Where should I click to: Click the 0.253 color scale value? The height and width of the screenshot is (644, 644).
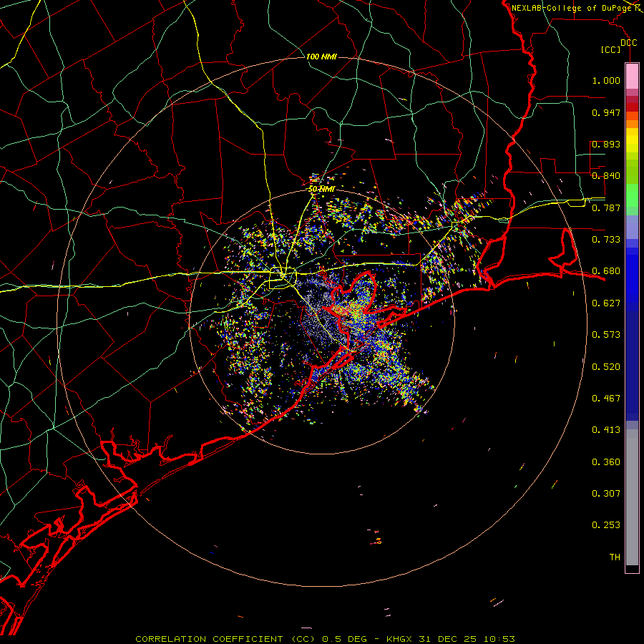coord(606,525)
